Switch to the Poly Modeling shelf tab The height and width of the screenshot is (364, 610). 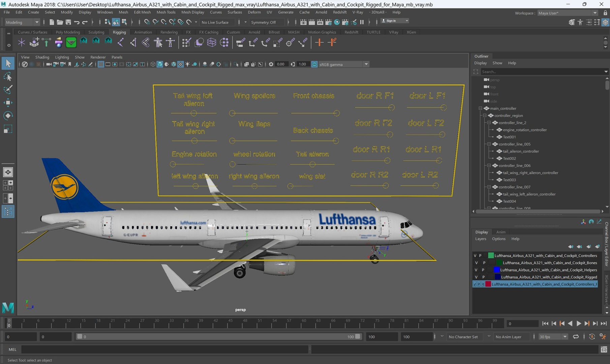pyautogui.click(x=68, y=32)
